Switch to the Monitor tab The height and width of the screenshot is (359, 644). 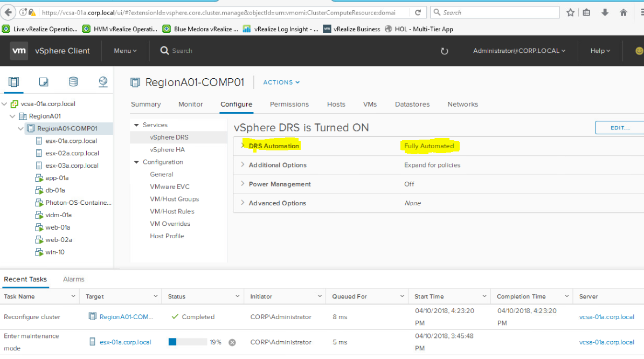(x=191, y=105)
